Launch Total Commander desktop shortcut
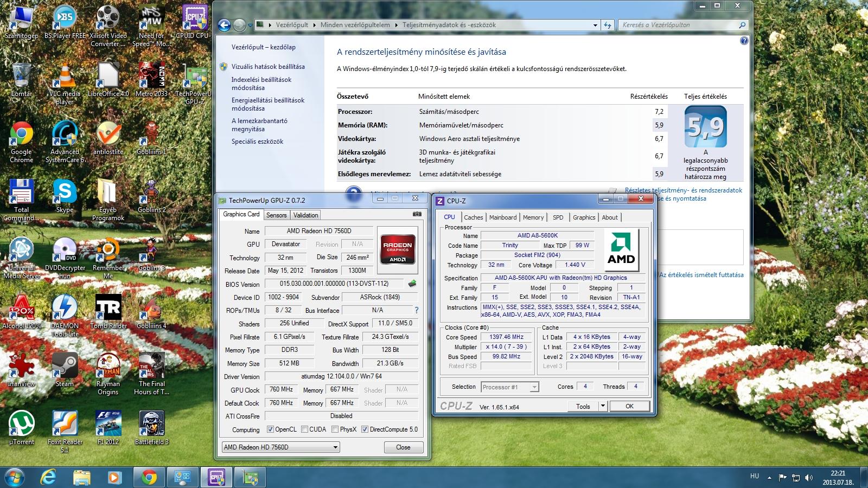Image resolution: width=868 pixels, height=488 pixels. [x=22, y=200]
